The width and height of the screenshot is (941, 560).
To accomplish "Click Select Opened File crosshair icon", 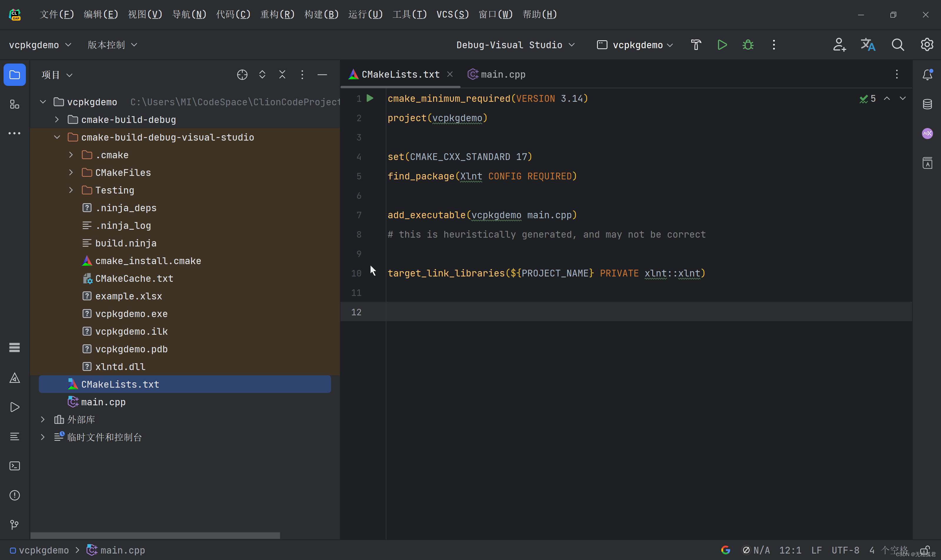I will [x=242, y=75].
